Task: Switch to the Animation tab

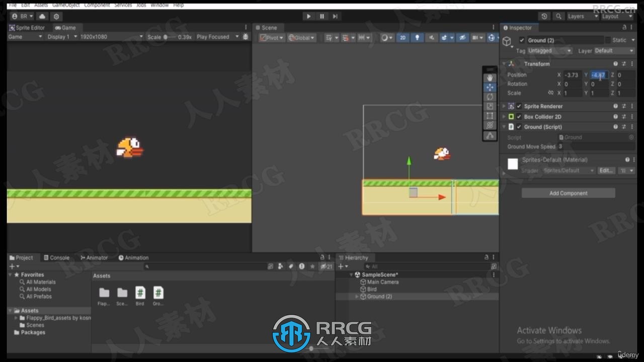Action: coord(133,257)
